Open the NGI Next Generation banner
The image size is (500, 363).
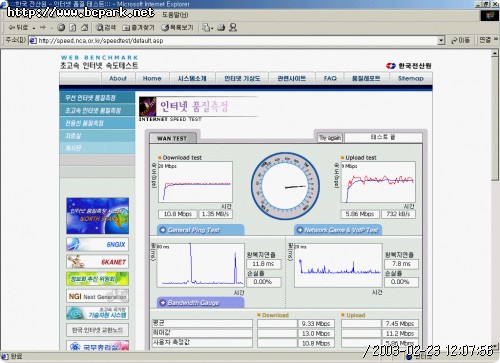pos(97,296)
